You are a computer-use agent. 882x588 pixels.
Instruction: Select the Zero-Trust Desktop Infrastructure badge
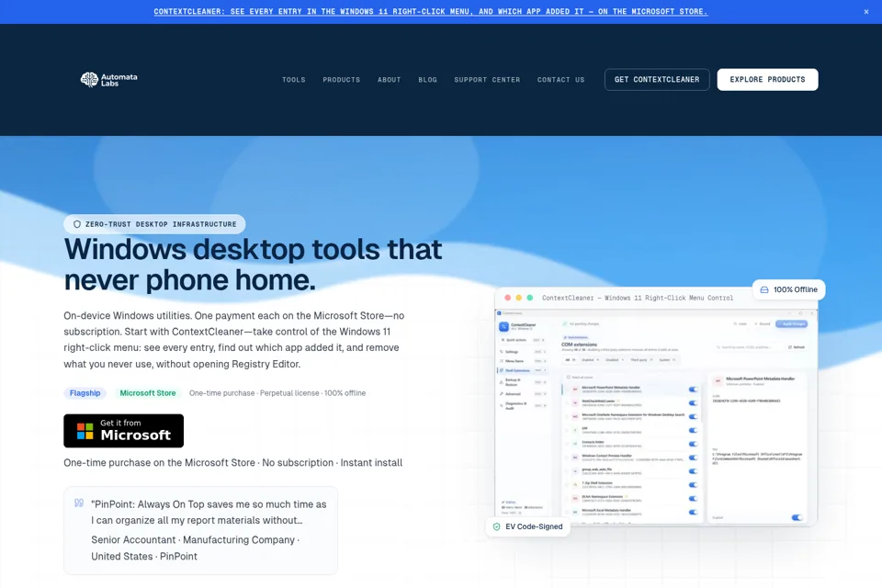pos(154,224)
